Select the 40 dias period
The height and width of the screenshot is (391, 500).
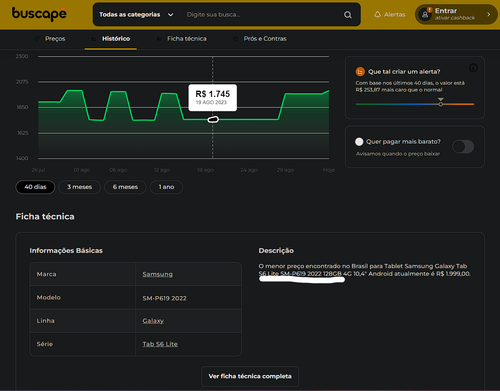pos(35,187)
